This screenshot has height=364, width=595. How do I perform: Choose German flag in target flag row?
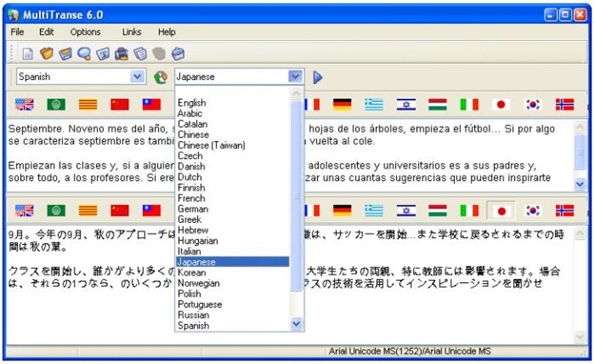tap(342, 210)
